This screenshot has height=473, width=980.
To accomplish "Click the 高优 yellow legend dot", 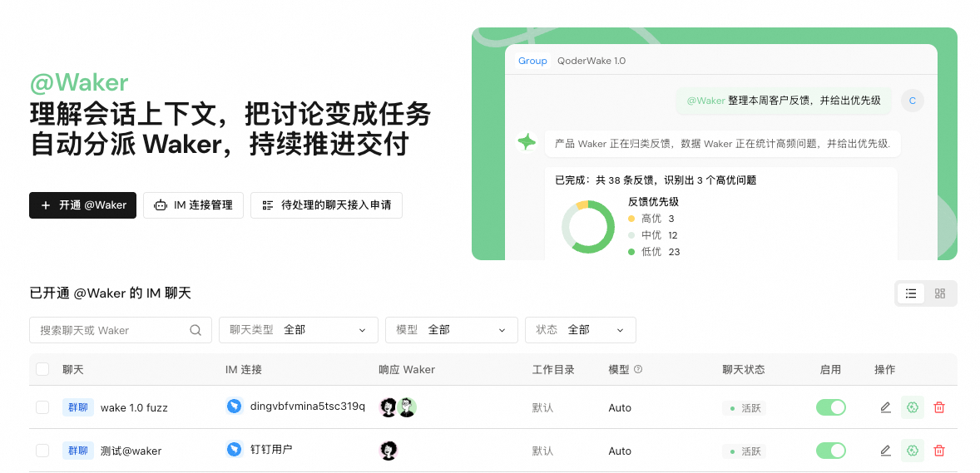I will 631,219.
